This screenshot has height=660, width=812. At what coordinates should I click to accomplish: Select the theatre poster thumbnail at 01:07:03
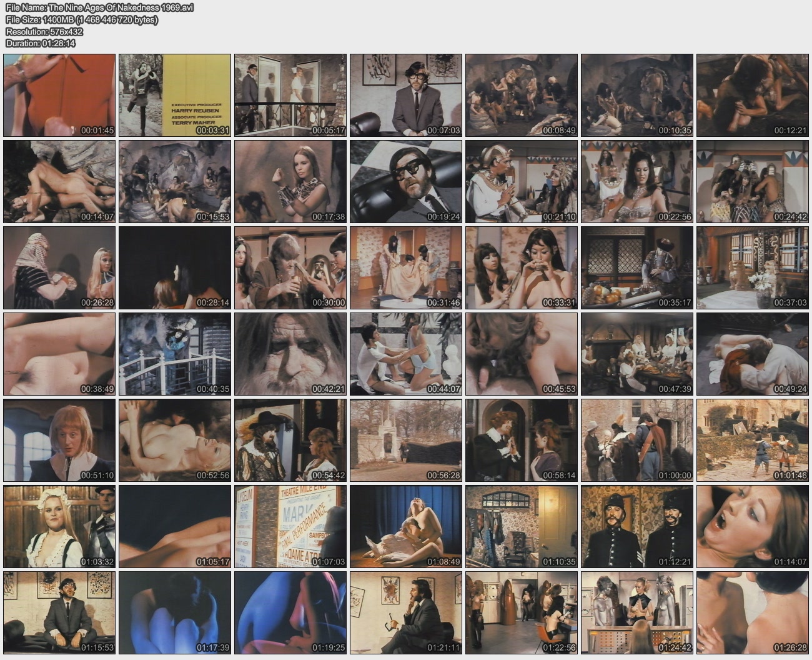point(290,526)
